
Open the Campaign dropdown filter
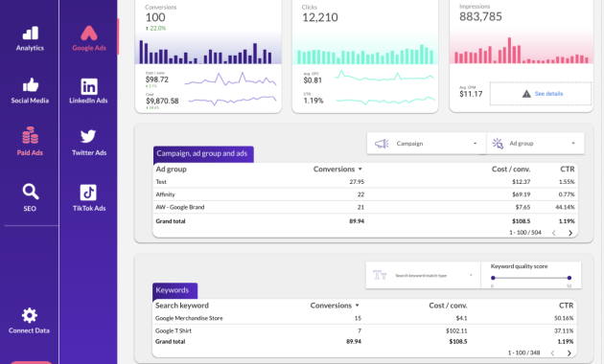[x=427, y=144]
